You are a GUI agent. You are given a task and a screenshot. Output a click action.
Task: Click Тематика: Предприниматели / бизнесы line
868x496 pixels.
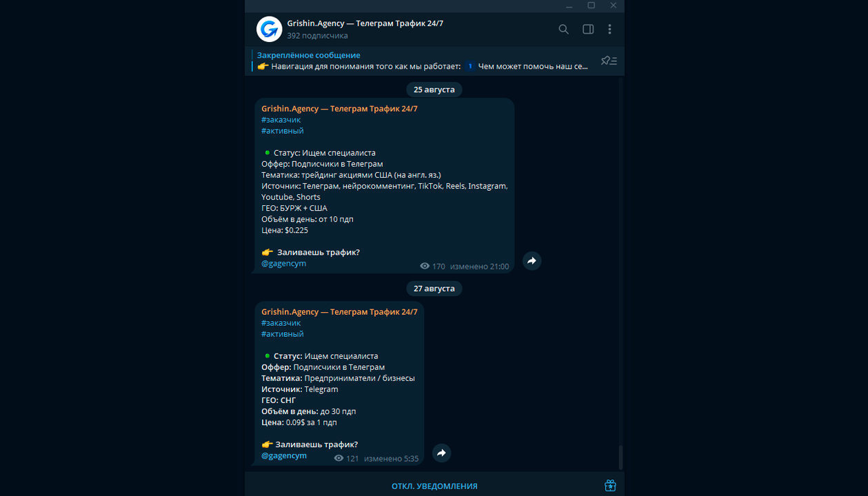pos(338,378)
